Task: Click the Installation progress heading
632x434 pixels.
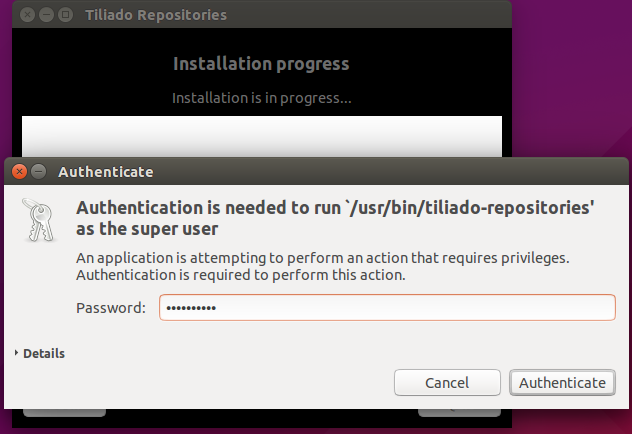Action: click(x=261, y=64)
